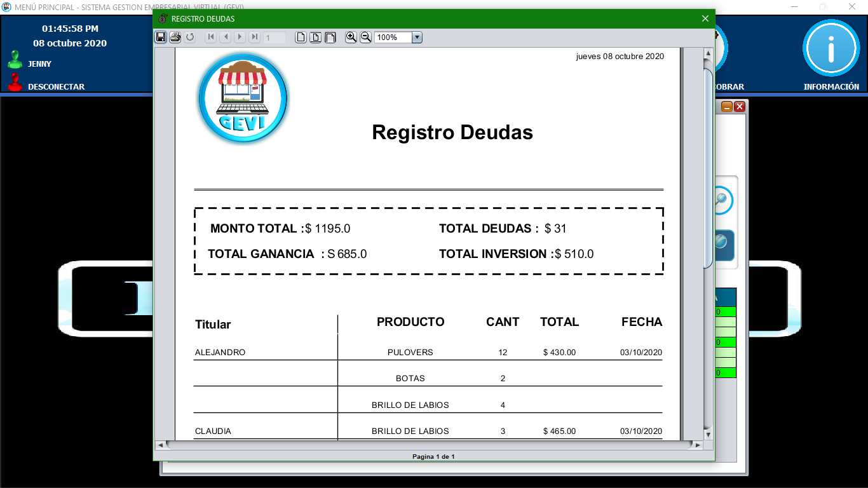Fit the whole page in the viewer
The image size is (868, 488).
[316, 37]
